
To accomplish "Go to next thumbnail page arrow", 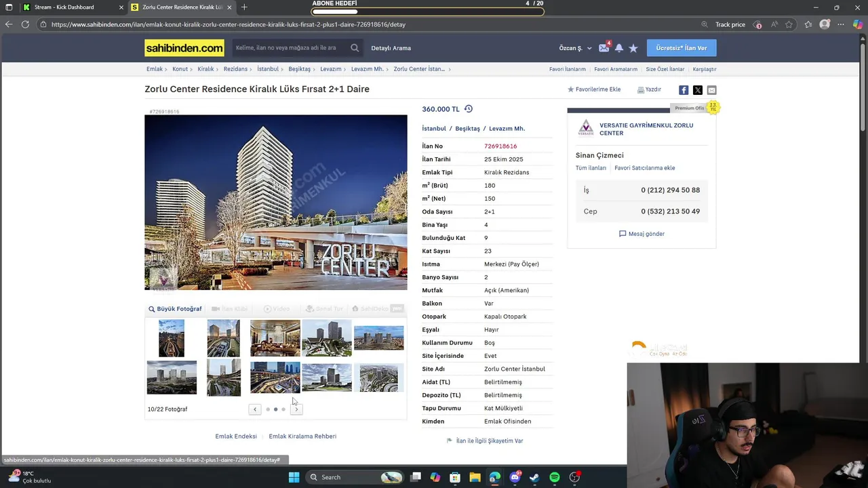I will pyautogui.click(x=296, y=409).
